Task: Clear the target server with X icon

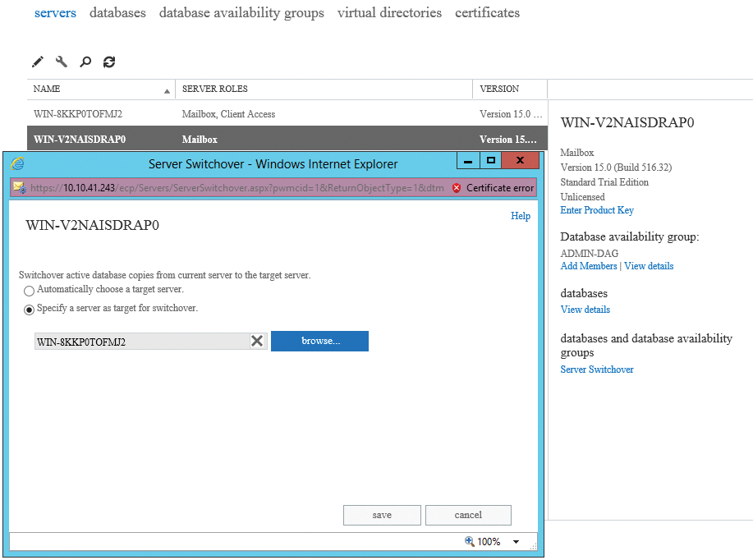Action: click(x=257, y=341)
